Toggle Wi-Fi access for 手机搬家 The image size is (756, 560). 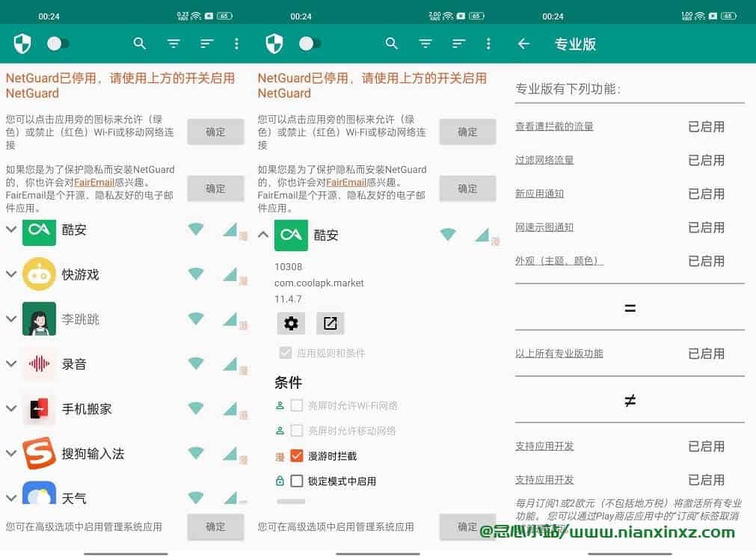pyautogui.click(x=196, y=409)
